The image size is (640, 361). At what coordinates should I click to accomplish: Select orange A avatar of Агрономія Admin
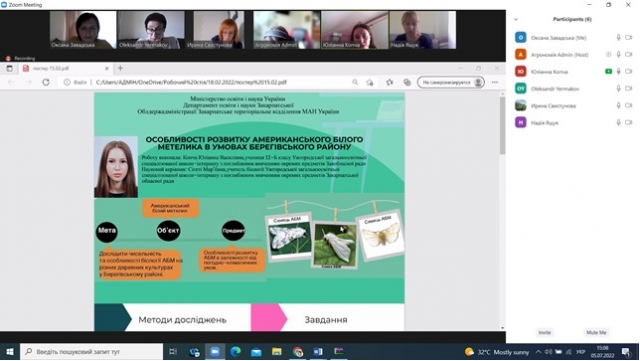point(520,54)
